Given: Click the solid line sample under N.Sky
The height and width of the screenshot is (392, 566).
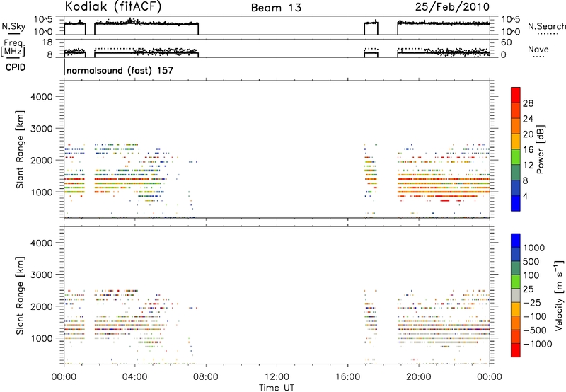Looking at the screenshot, I should (x=13, y=34).
